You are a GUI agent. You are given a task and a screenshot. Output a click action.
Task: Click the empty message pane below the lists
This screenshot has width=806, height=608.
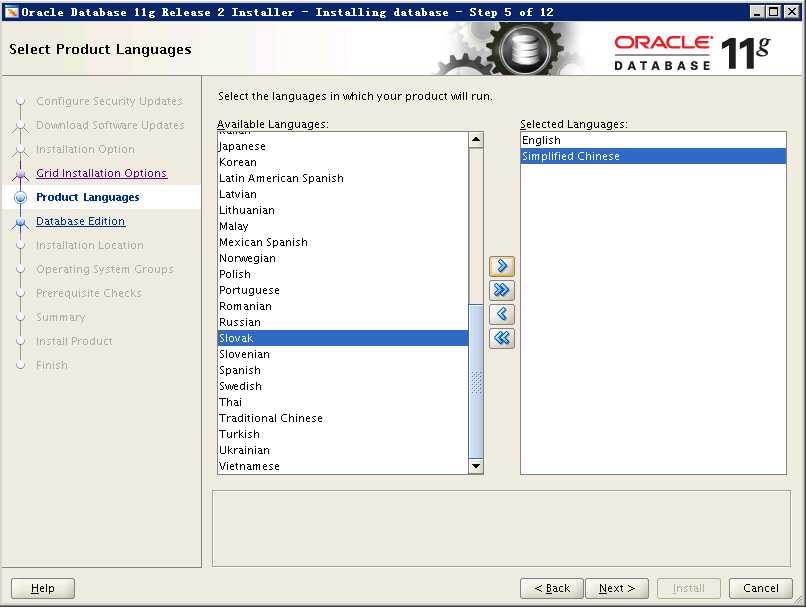coord(501,528)
